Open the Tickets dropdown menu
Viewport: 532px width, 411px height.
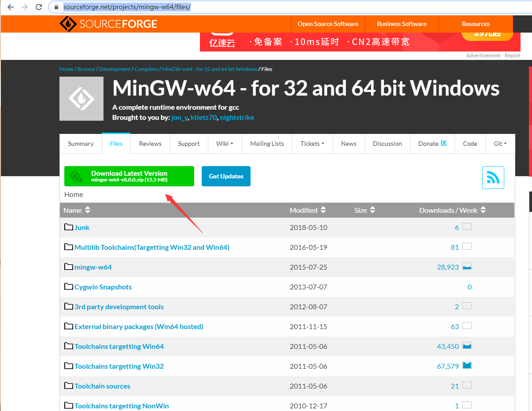[312, 144]
